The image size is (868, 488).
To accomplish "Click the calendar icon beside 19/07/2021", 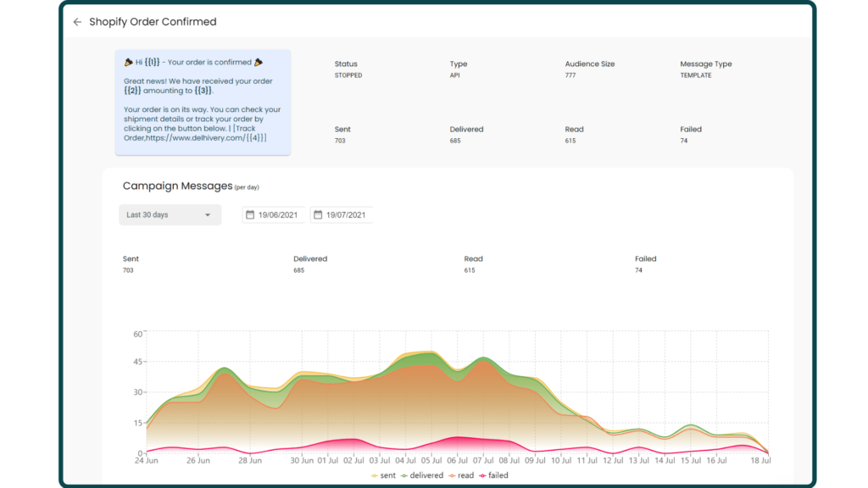I will [318, 215].
